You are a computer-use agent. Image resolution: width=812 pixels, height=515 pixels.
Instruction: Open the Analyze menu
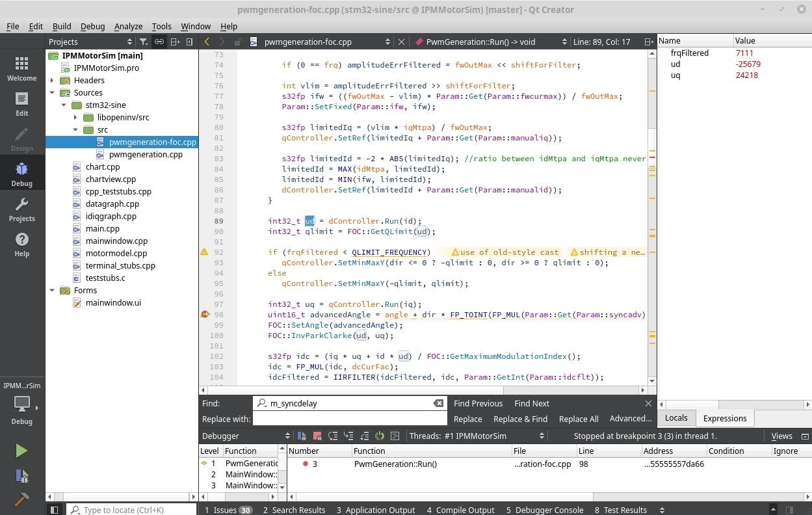click(128, 26)
